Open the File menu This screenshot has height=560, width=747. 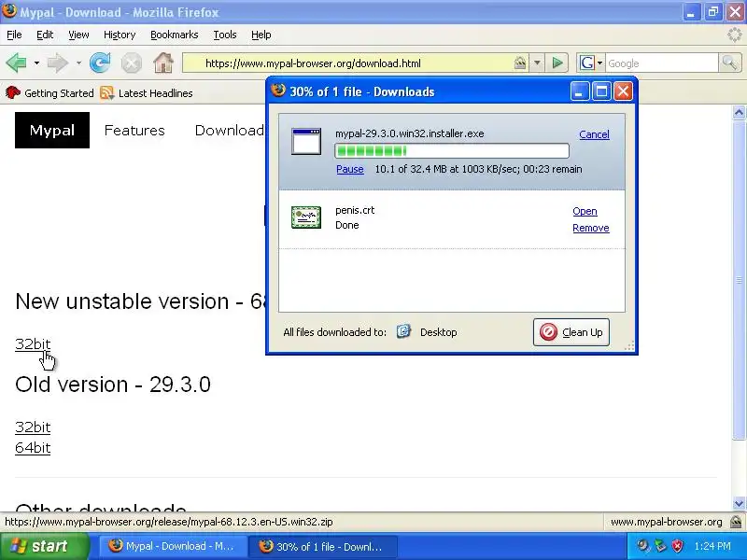[x=14, y=35]
